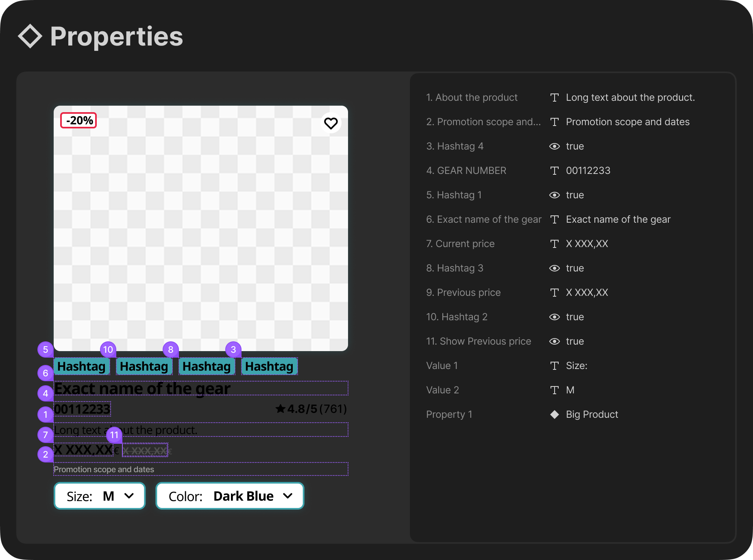This screenshot has height=560, width=753.
Task: Click the text-type icon for Promotion scope row
Action: tap(554, 122)
